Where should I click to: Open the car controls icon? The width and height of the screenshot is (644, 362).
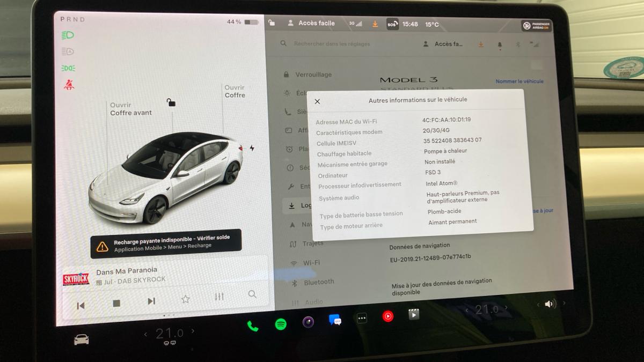[x=82, y=339]
